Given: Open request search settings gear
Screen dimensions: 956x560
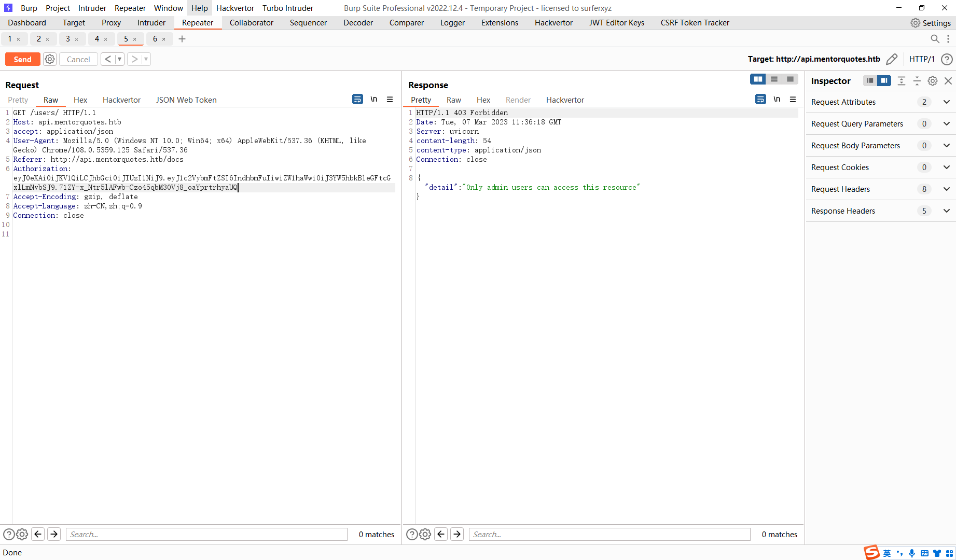Looking at the screenshot, I should click(22, 534).
